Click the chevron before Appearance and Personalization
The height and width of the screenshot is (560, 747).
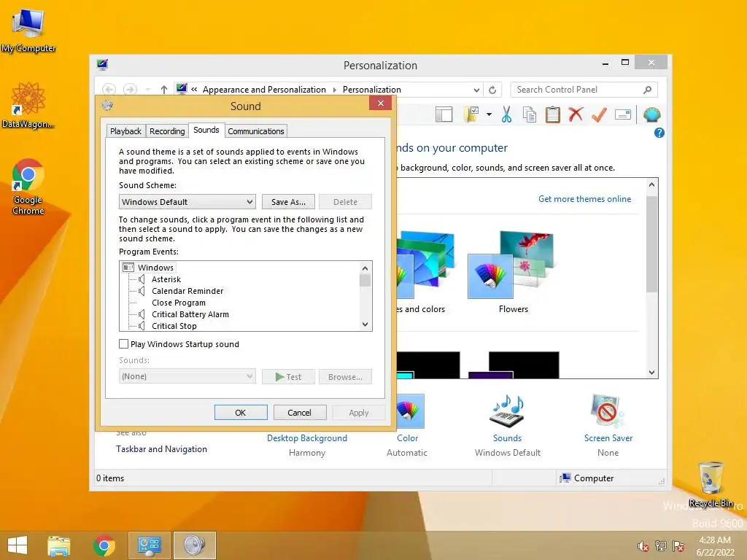(194, 90)
